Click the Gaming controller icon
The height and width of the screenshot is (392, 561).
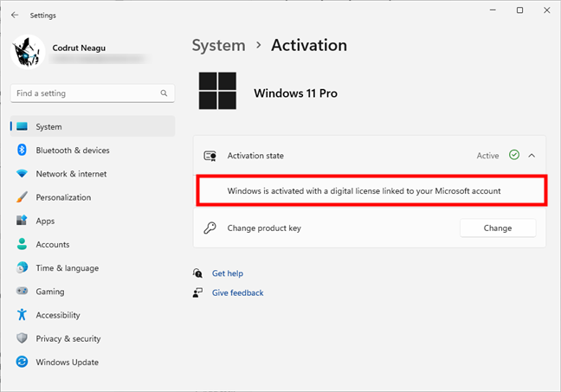[x=22, y=291]
